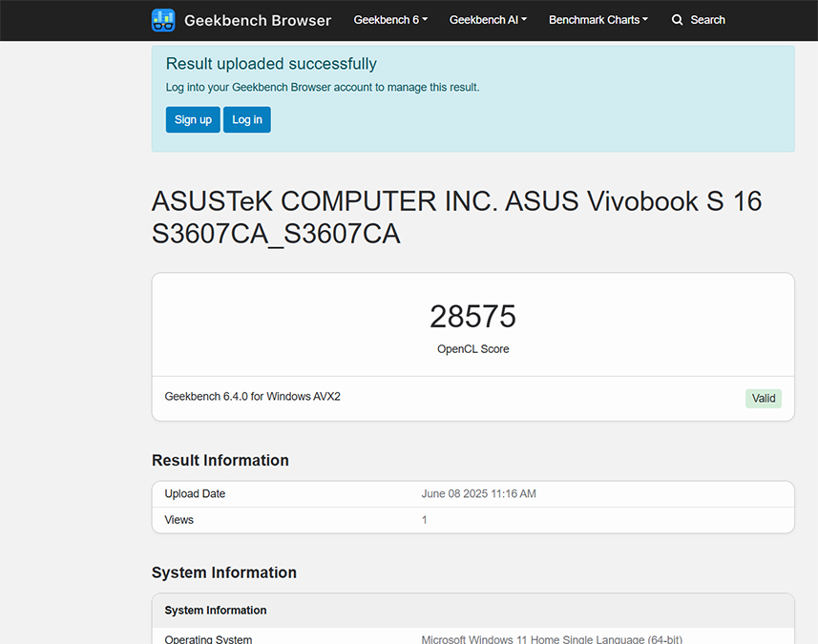This screenshot has width=818, height=644.
Task: Click the ASUS Vivobook S 16 title heading
Action: (456, 217)
